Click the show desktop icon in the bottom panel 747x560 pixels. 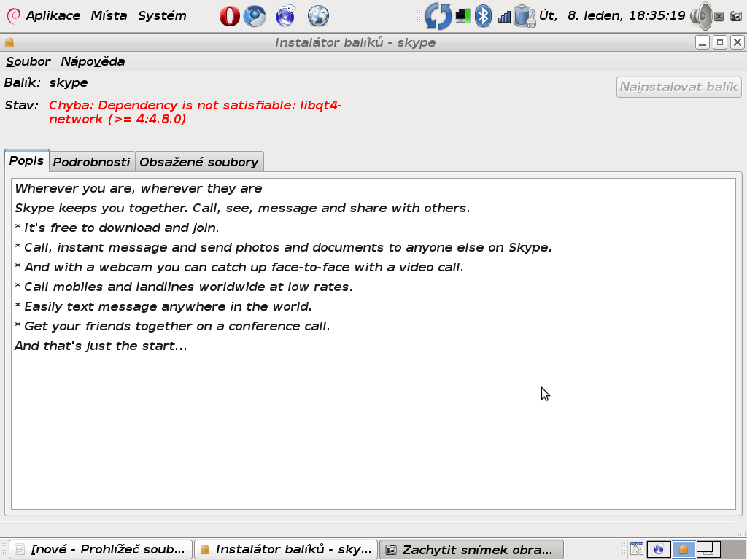(636, 549)
